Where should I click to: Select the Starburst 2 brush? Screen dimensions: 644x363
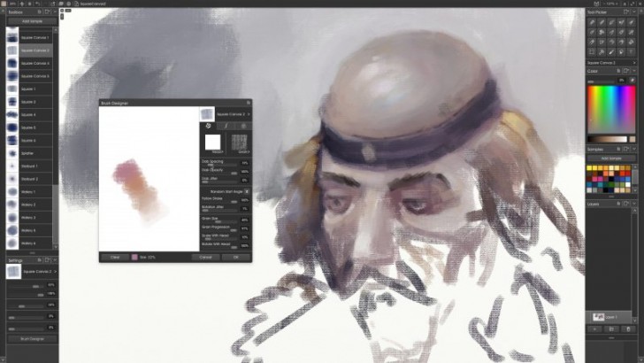tap(29, 179)
